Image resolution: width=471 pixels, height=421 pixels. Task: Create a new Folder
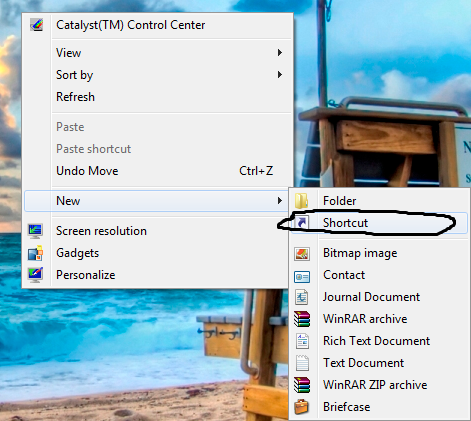(x=379, y=201)
